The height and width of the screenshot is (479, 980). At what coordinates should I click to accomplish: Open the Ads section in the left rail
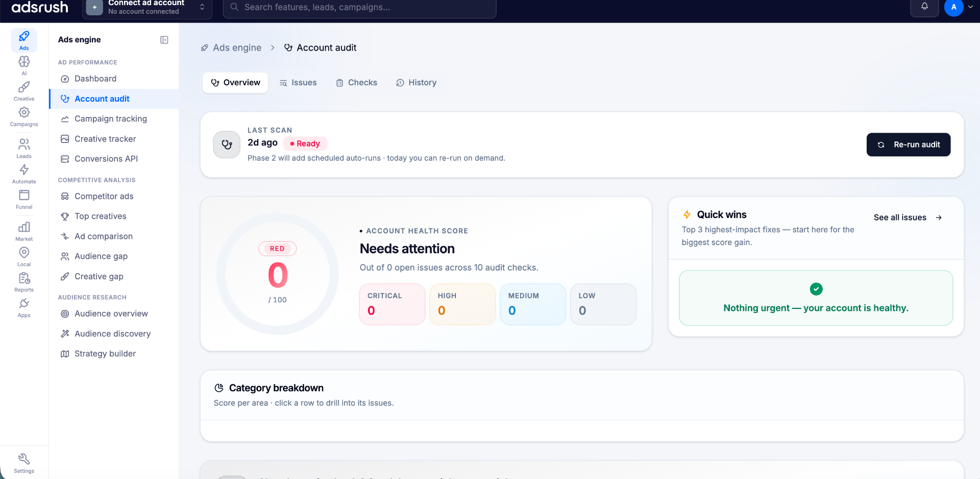[24, 40]
